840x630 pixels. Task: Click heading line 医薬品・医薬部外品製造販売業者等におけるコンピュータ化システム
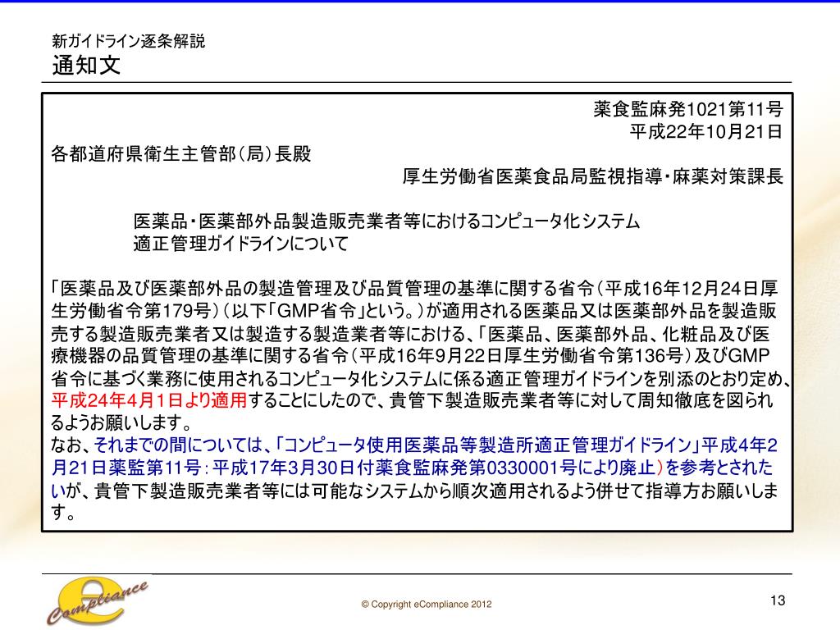coord(386,221)
